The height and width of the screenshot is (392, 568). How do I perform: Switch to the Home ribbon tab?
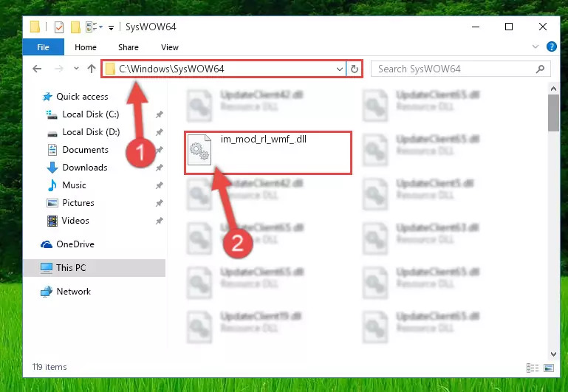(x=86, y=47)
